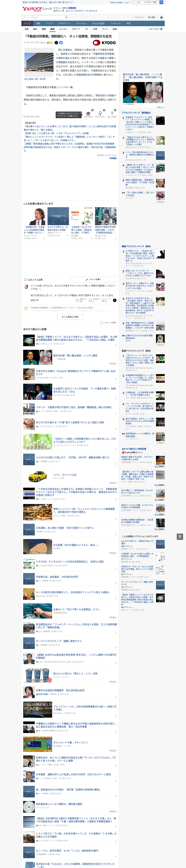This screenshot has height=868, width=186.
Task: Open the ministry building article photo
Action: (39, 62)
